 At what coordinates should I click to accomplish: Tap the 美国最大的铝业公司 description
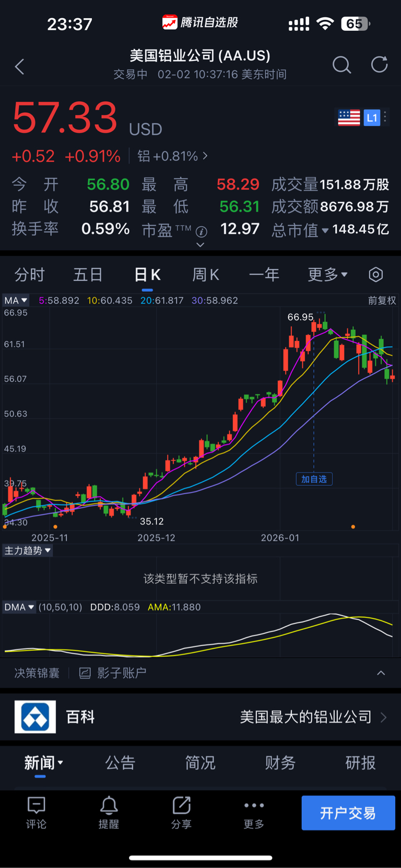(x=305, y=717)
